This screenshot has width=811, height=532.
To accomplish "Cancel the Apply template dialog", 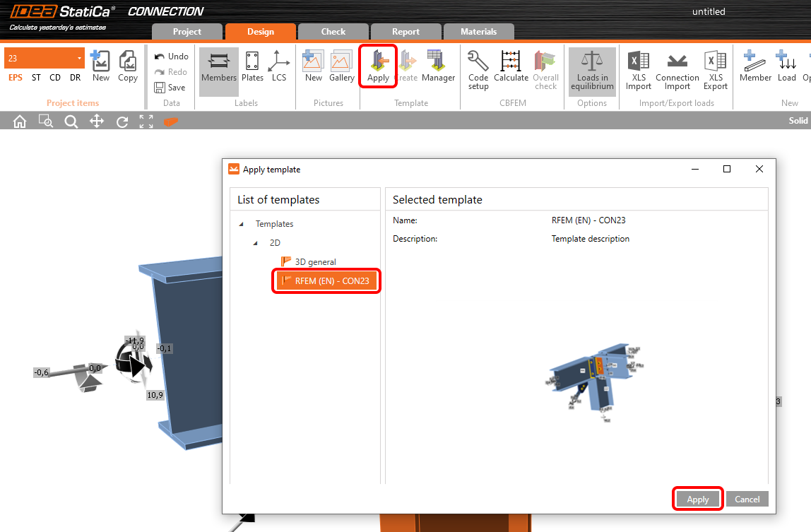I will point(747,499).
